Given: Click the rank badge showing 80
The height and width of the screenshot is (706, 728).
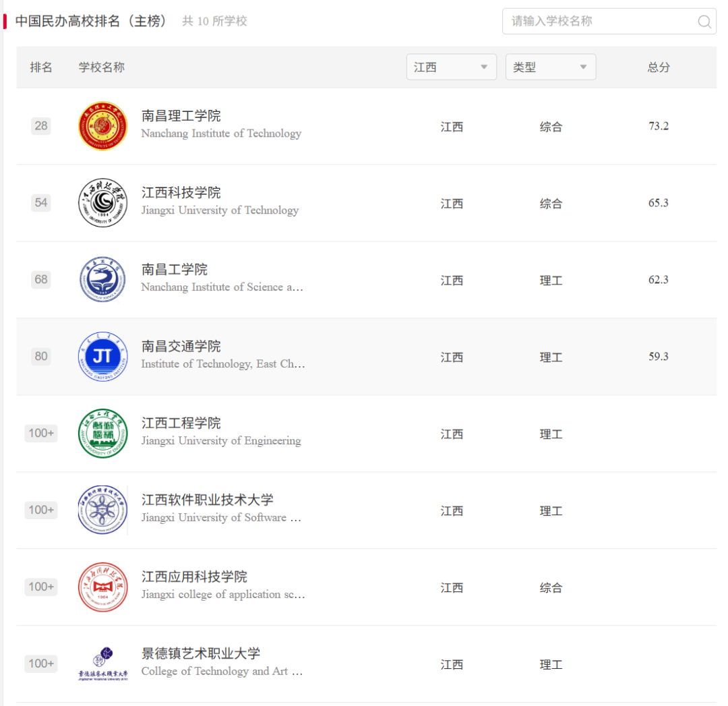Looking at the screenshot, I should click(x=41, y=356).
